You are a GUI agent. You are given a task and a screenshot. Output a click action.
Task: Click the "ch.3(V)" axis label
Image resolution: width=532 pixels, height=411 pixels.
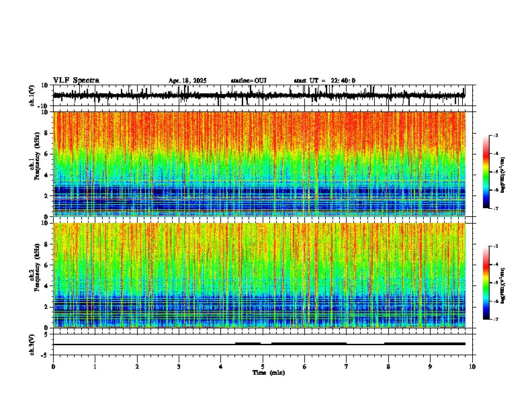pyautogui.click(x=32, y=345)
